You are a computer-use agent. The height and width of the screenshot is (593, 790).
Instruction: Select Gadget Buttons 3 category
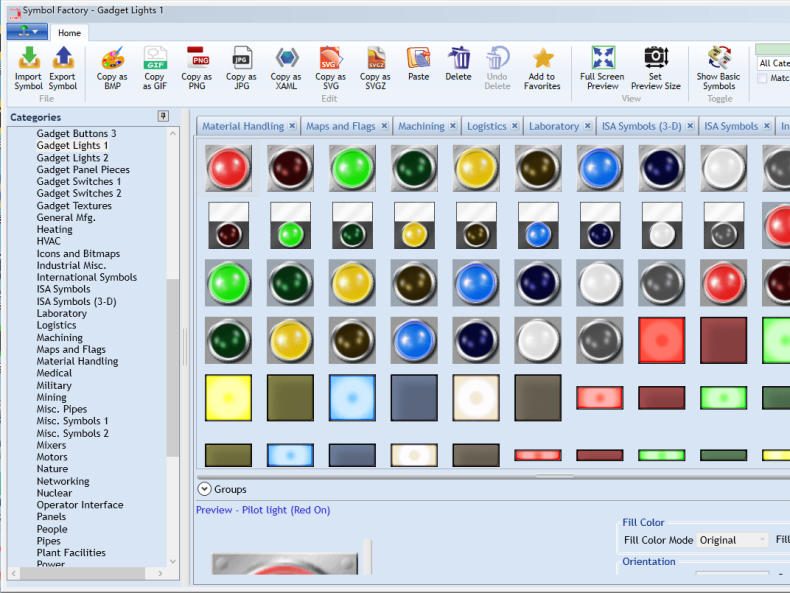pos(77,134)
